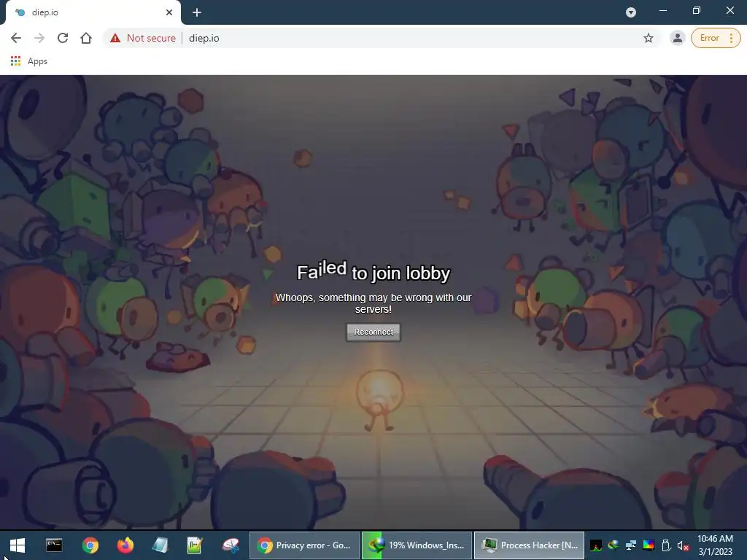Open the tab search dropdown arrow
The image size is (747, 560).
click(x=631, y=12)
